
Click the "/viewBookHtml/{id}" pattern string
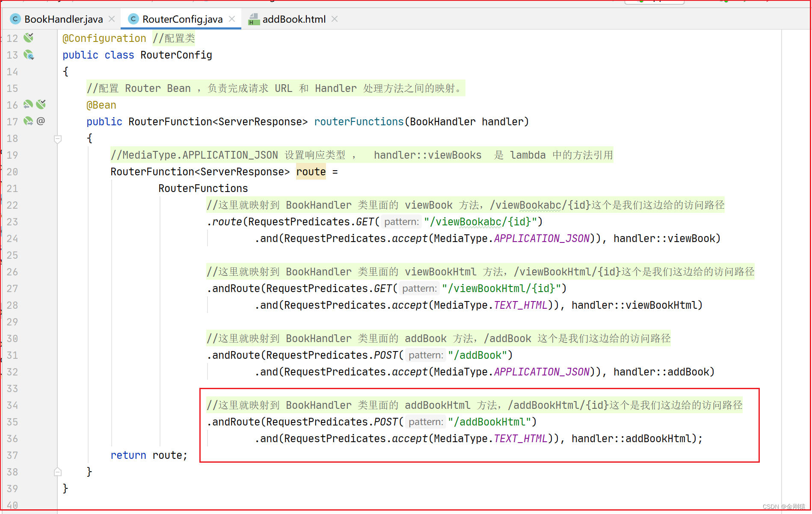coord(501,289)
